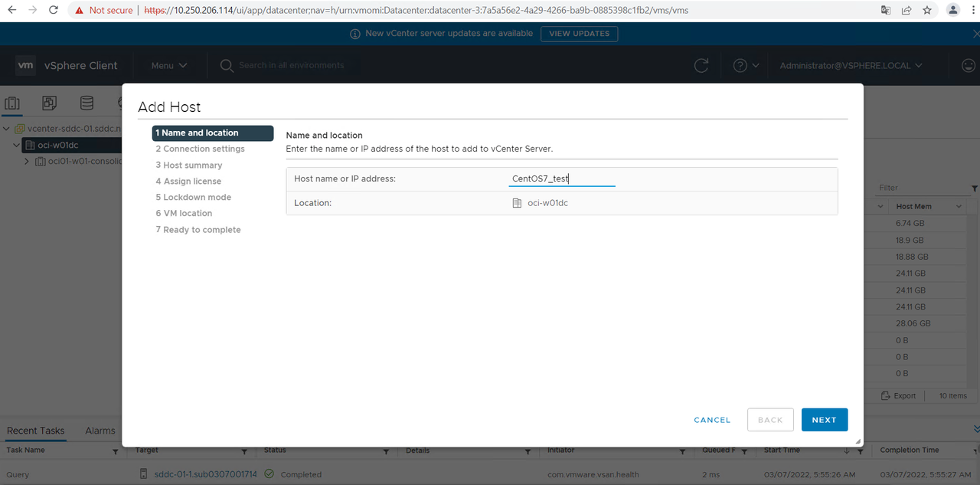The image size is (980, 485).
Task: Switch to the VMs and Templates icon
Action: (49, 103)
